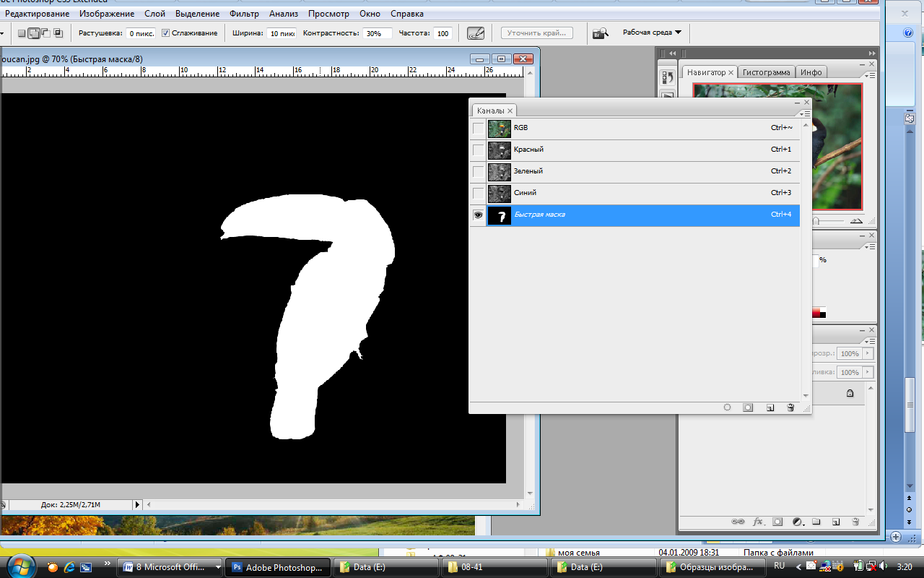This screenshot has height=578, width=924.
Task: Click the lock icon on the layer row
Action: click(850, 393)
